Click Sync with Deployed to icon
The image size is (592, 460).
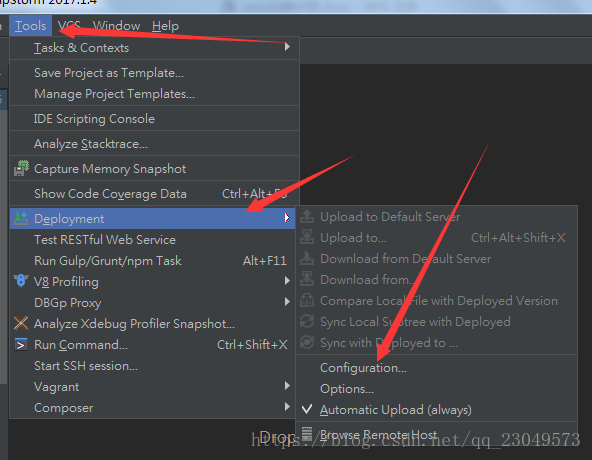click(307, 342)
